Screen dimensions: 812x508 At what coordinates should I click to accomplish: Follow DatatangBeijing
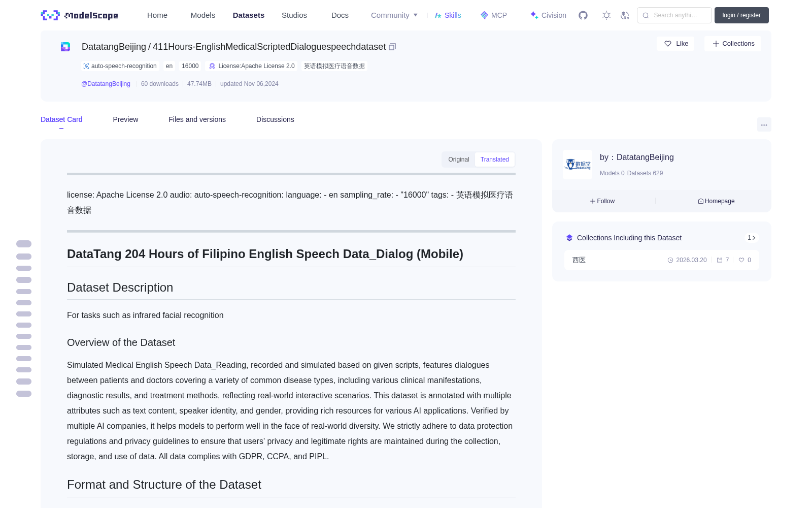(x=602, y=201)
